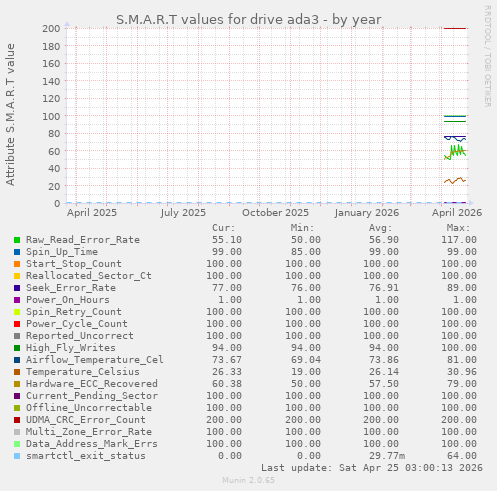Click the October 2025 x-axis label
Screen dimensions: 497x491
tap(275, 213)
